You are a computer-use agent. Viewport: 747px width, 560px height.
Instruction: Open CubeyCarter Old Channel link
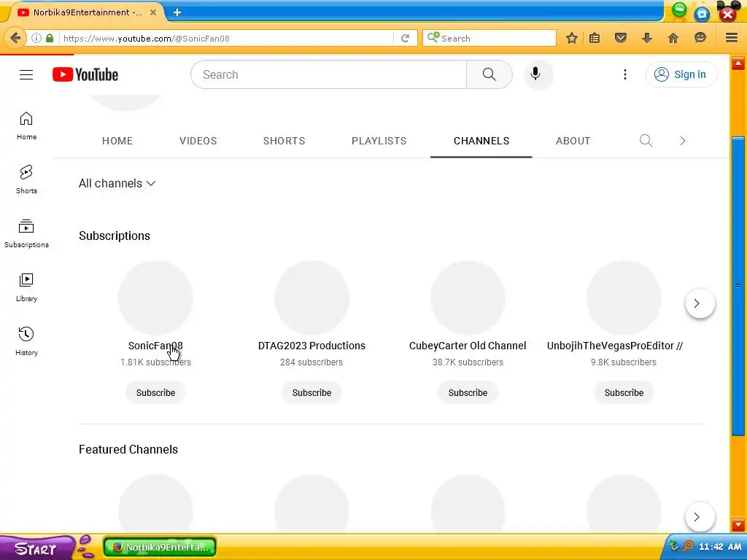pos(468,346)
